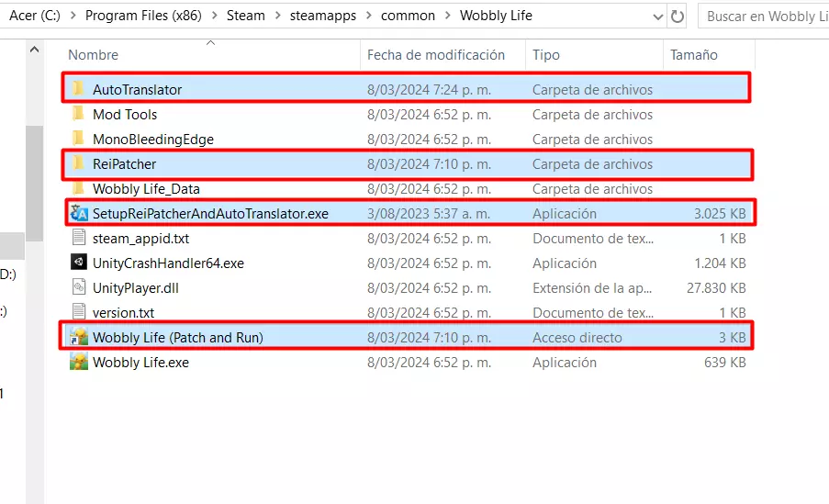The height and width of the screenshot is (504, 829).
Task: Expand chevron after steamapps in the path
Action: point(368,16)
